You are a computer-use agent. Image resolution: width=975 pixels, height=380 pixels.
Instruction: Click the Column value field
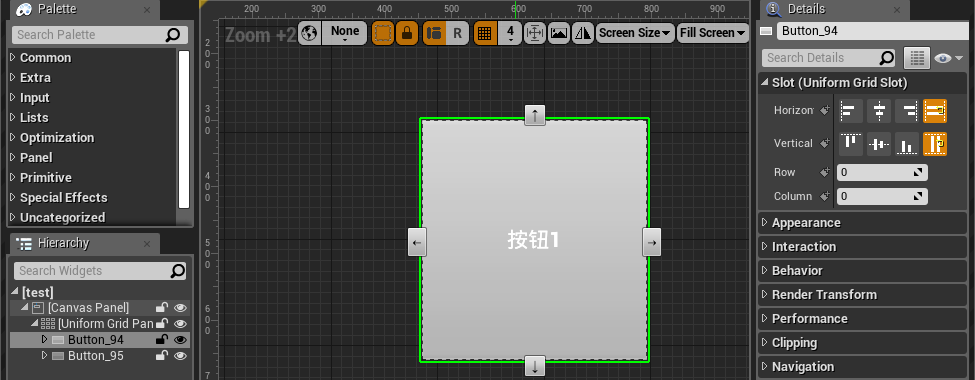(x=882, y=197)
